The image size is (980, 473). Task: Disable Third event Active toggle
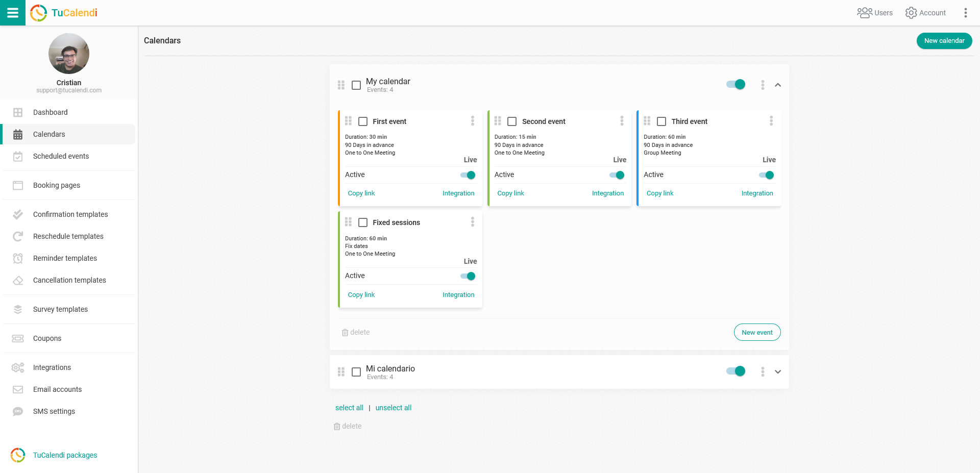766,175
